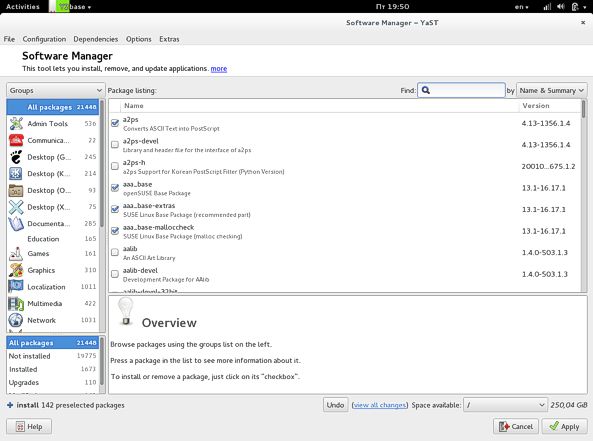Select the Not installed filter
This screenshot has height=441, width=593.
tap(53, 356)
